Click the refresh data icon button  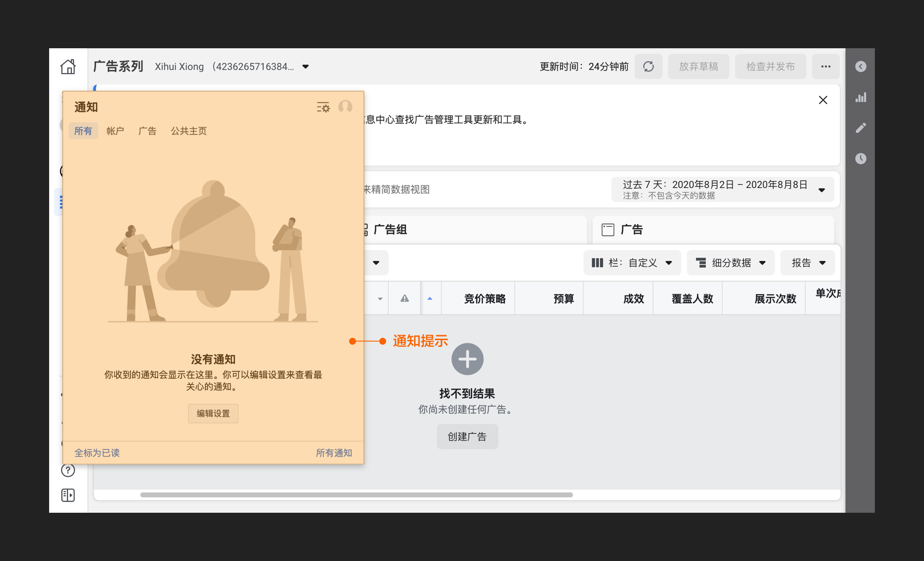coord(648,66)
